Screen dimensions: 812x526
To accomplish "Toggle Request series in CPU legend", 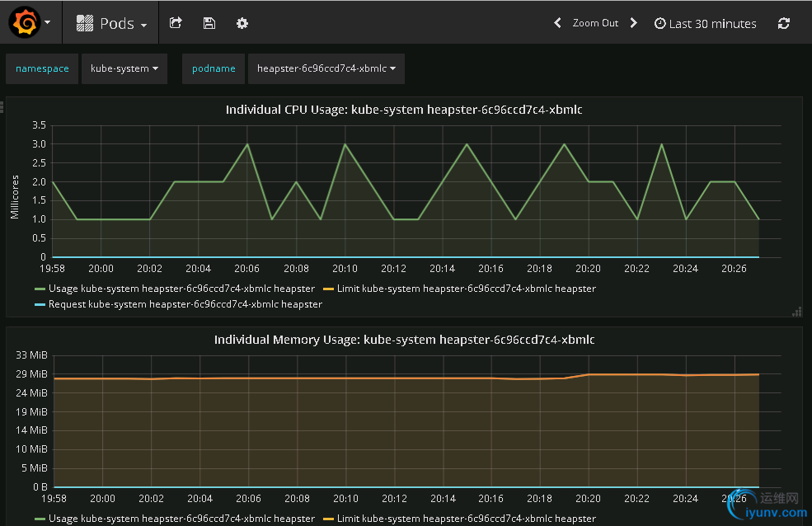I will click(x=185, y=304).
